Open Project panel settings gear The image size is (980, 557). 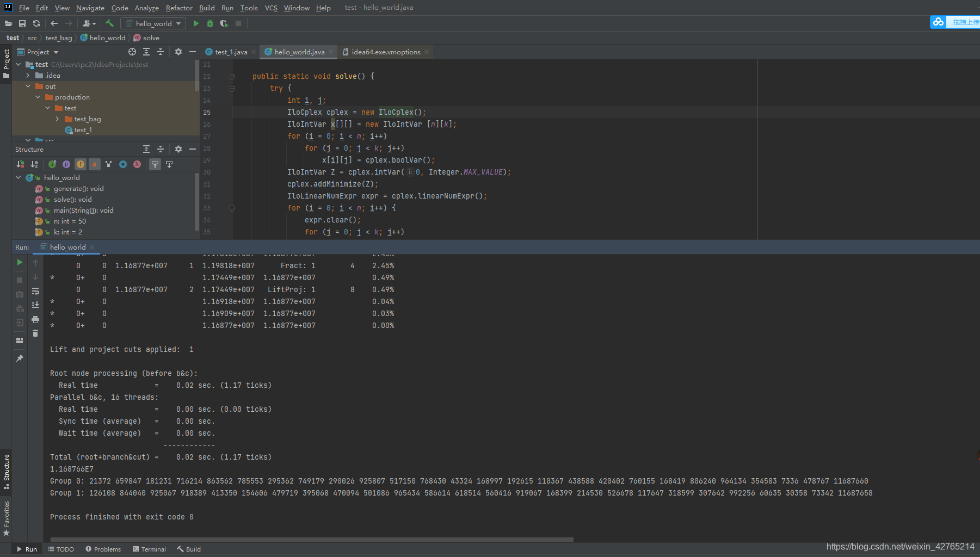[x=178, y=52]
